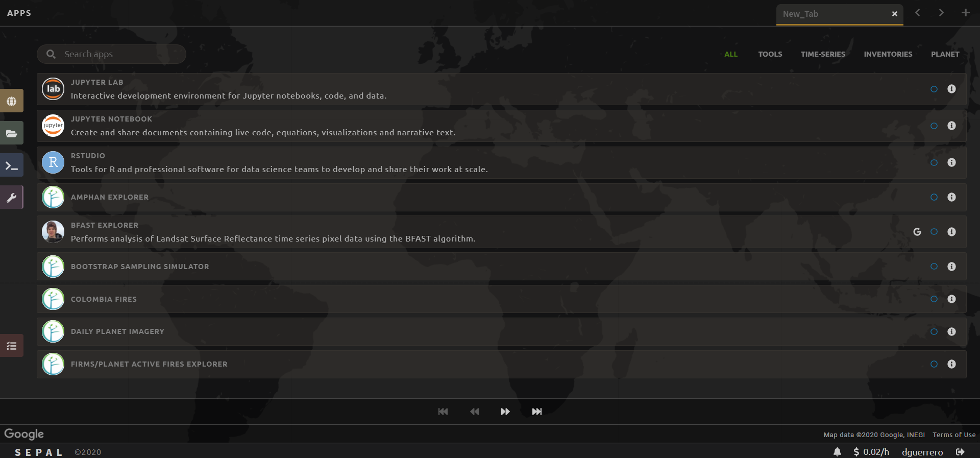The image size is (980, 458).
Task: Show info for Jupyter Lab
Action: (951, 89)
